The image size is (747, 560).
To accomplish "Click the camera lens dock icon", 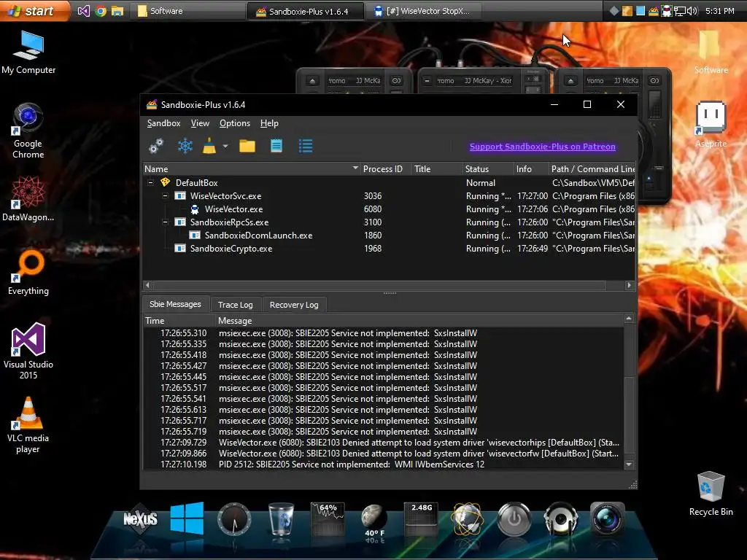I will (x=607, y=518).
